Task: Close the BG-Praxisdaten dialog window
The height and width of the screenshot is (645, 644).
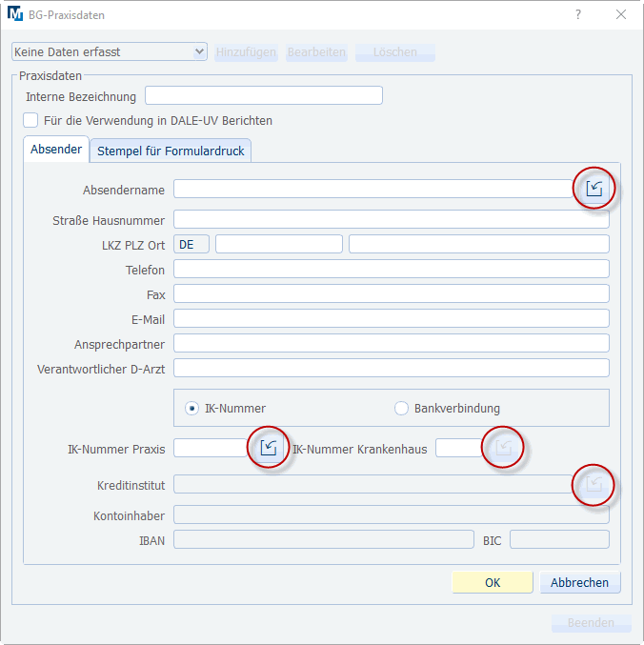Action: pyautogui.click(x=621, y=15)
